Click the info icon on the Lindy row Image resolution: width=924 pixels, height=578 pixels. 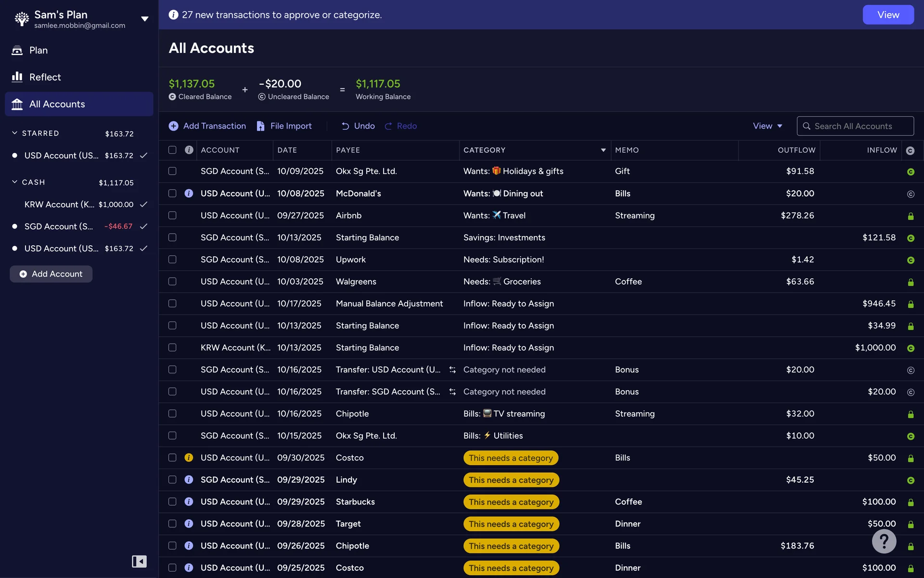pos(189,480)
